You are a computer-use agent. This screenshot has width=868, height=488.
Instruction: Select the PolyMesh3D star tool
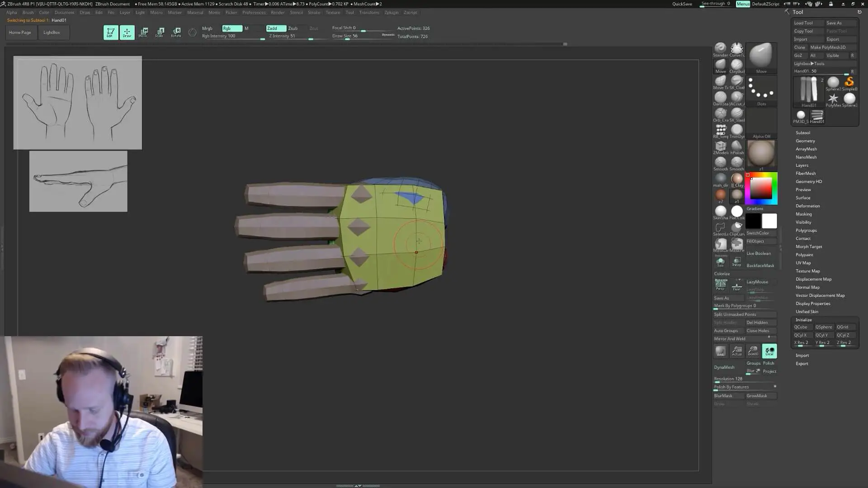(x=833, y=99)
